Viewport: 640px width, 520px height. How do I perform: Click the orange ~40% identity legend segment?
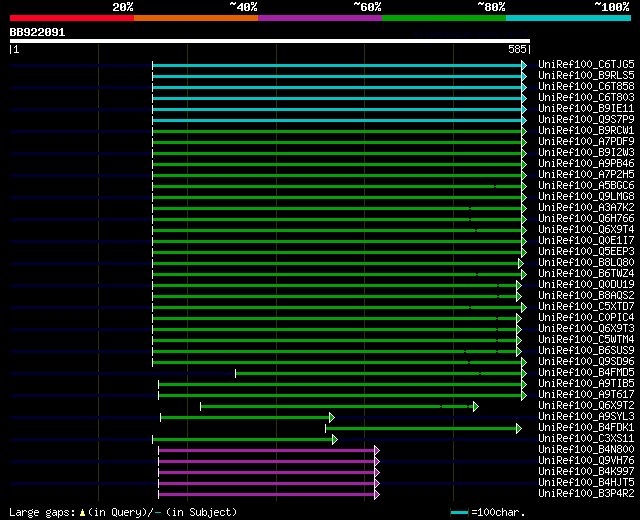point(196,18)
